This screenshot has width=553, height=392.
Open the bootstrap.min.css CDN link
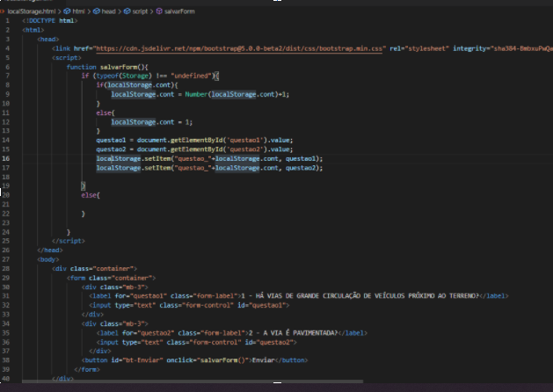(x=239, y=48)
